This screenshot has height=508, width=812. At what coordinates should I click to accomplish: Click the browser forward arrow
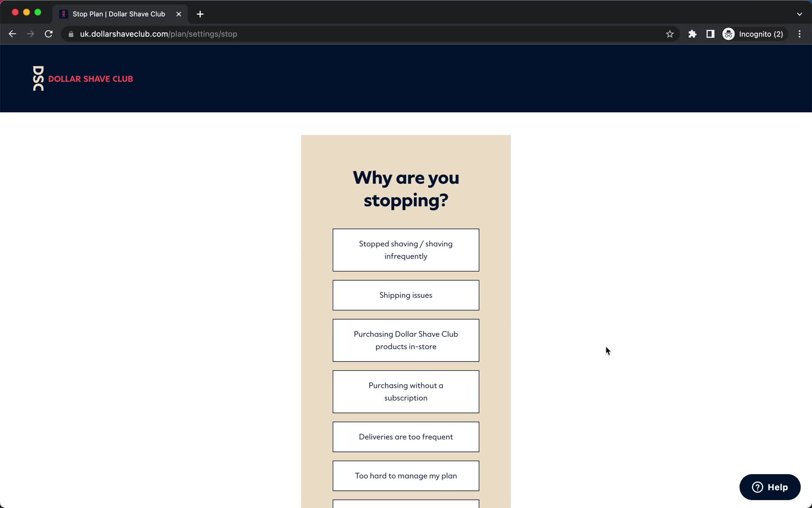30,34
